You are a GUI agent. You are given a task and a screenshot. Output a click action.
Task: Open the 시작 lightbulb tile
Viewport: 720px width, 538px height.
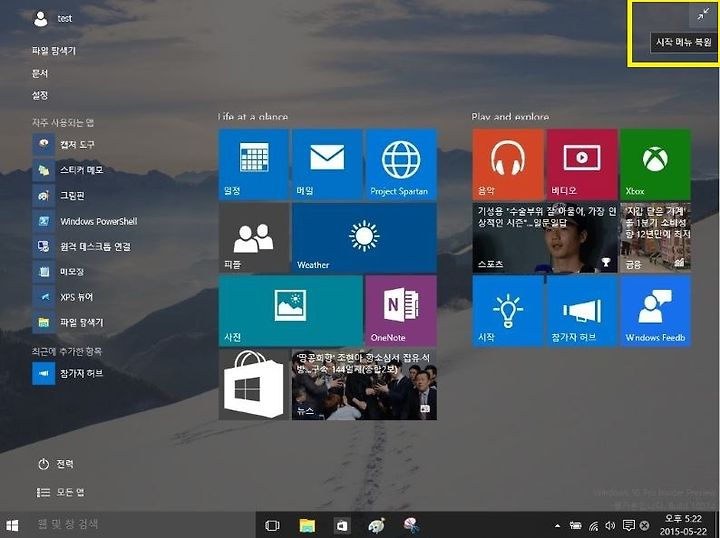coord(508,311)
